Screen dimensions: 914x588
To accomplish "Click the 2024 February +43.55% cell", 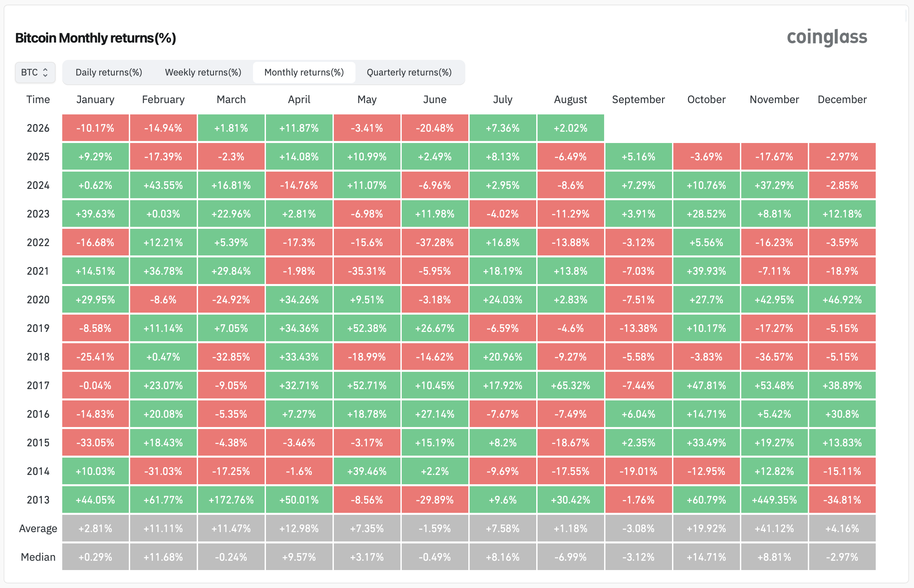I will click(163, 185).
